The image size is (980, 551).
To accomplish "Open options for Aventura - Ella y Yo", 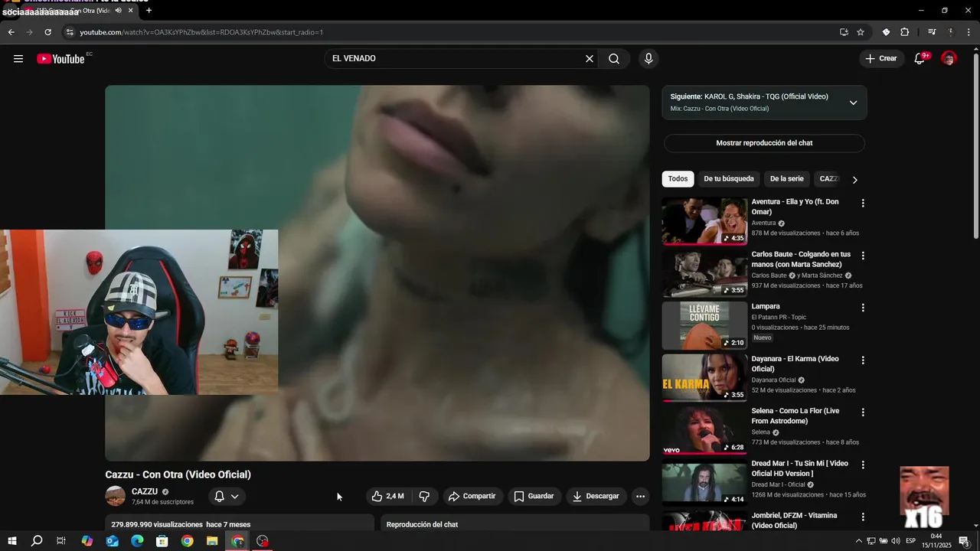I will click(863, 204).
